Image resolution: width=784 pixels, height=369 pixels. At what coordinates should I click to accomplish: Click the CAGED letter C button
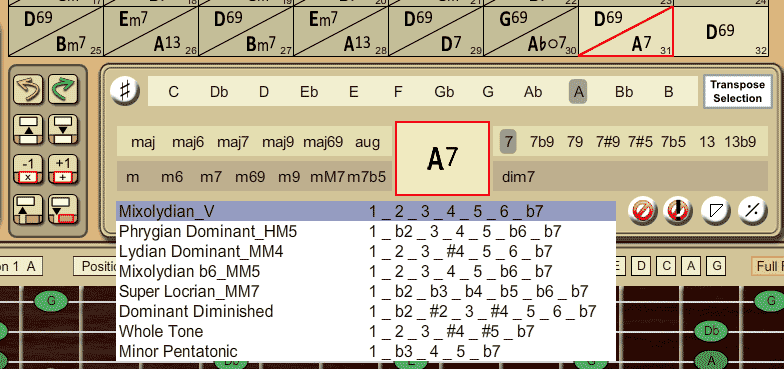pos(666,266)
